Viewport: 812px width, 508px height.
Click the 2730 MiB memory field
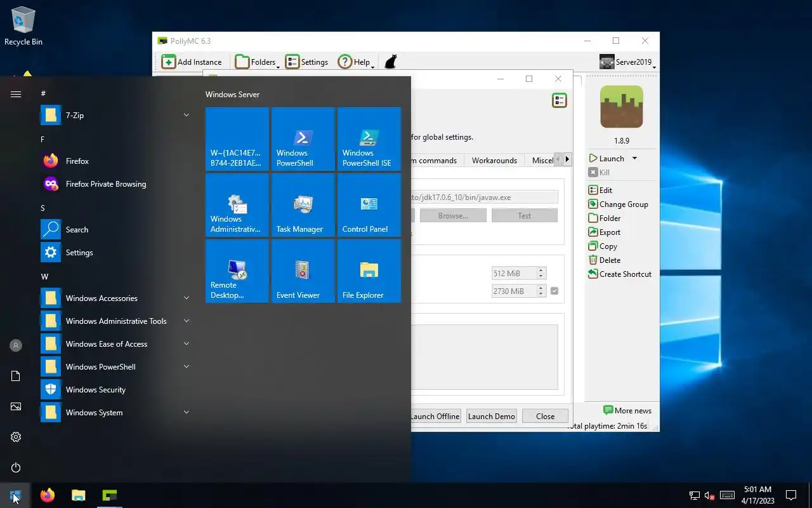pos(514,291)
